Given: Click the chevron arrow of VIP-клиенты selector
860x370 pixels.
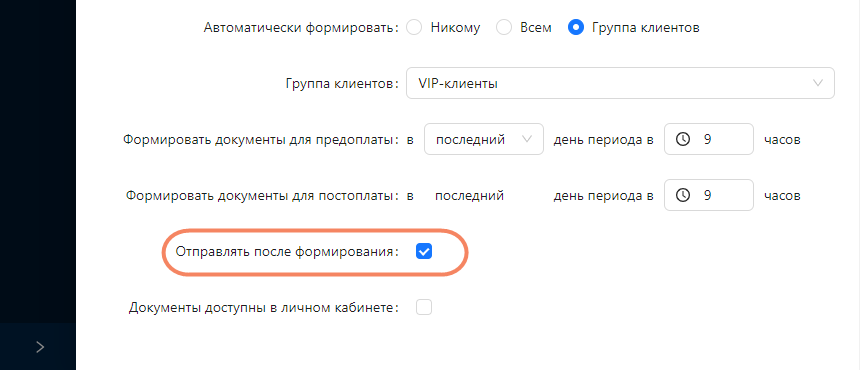Looking at the screenshot, I should click(x=818, y=83).
